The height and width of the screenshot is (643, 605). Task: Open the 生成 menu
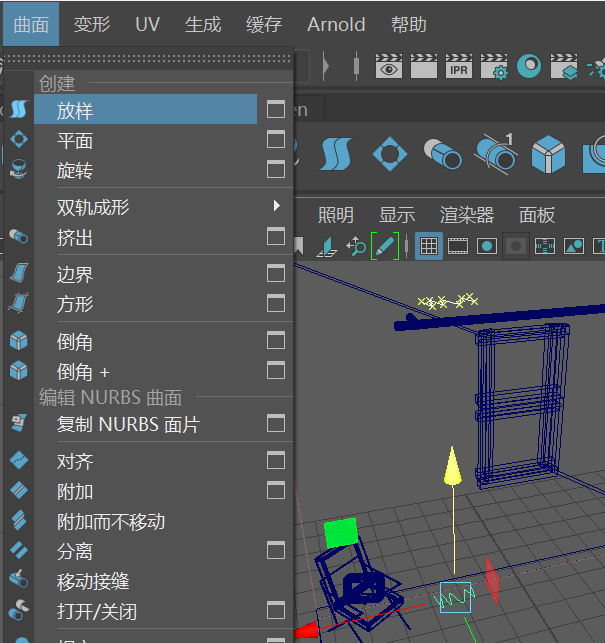click(203, 24)
